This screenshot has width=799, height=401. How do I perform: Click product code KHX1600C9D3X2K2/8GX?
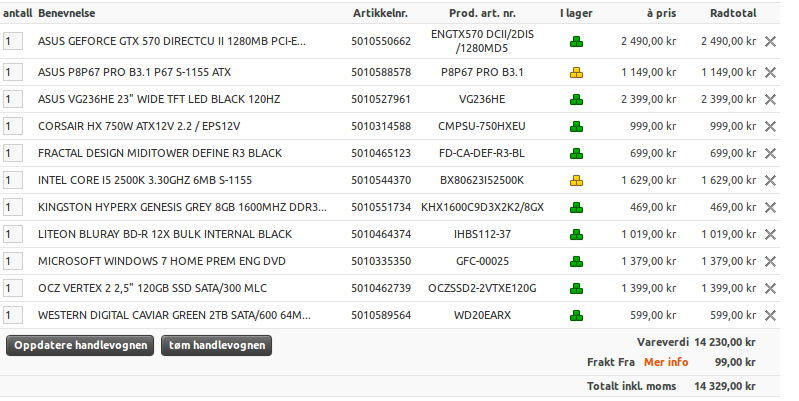482,207
